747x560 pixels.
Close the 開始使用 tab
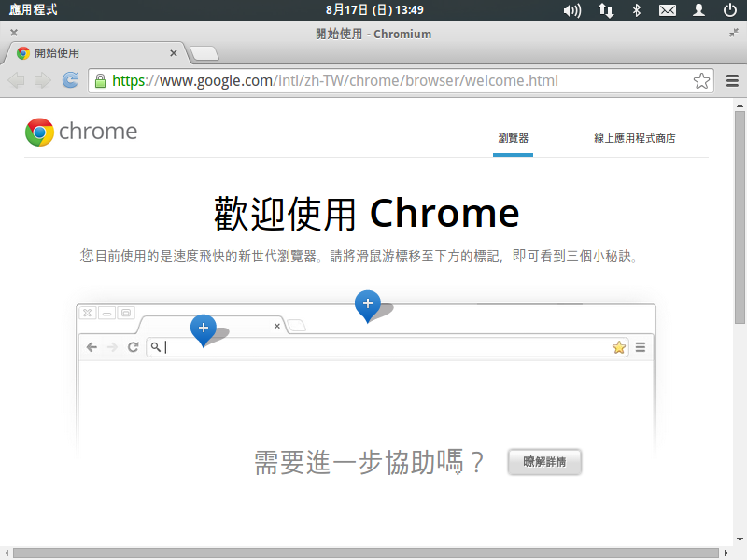[174, 53]
